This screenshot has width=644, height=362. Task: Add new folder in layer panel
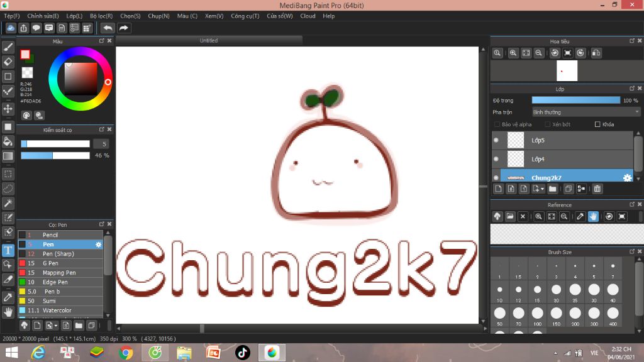click(552, 189)
